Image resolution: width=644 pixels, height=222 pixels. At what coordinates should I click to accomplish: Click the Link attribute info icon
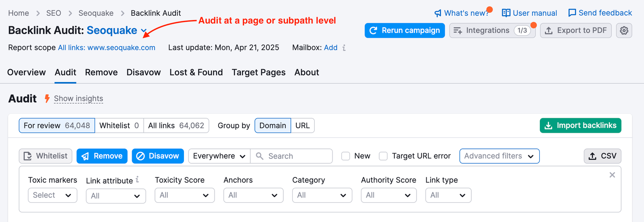point(137,179)
